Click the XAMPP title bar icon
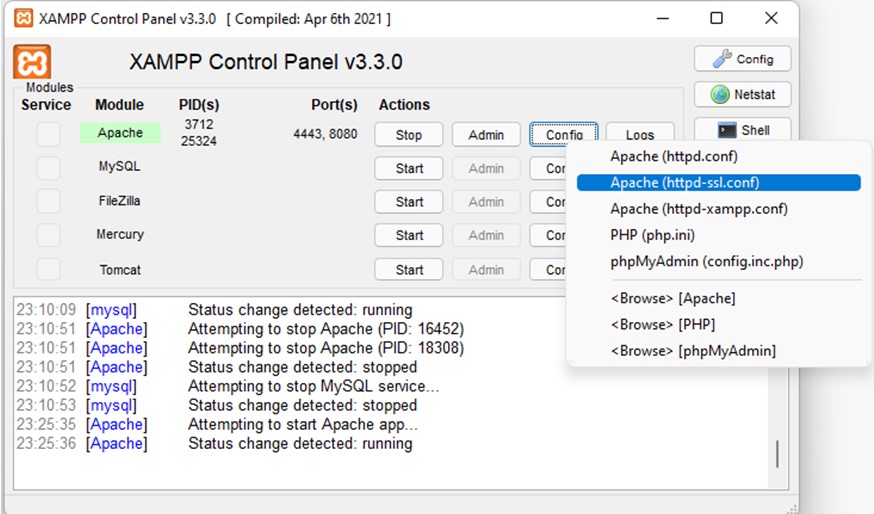874x514 pixels. pyautogui.click(x=23, y=18)
